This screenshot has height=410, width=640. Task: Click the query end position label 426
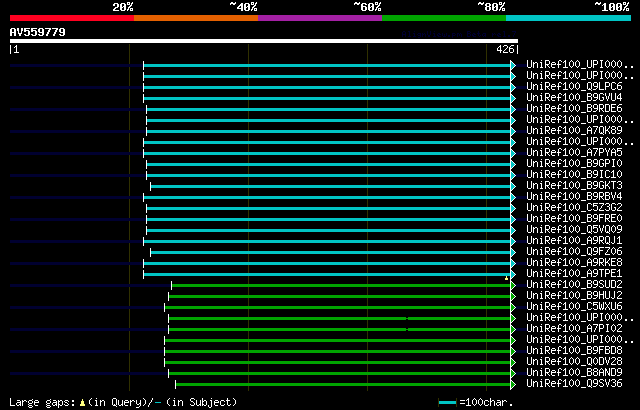505,50
